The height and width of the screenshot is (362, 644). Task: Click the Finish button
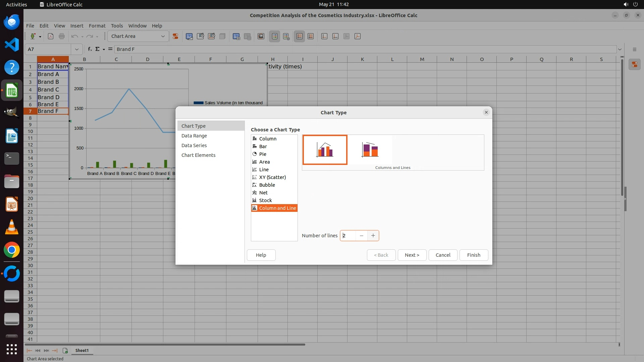tap(474, 255)
